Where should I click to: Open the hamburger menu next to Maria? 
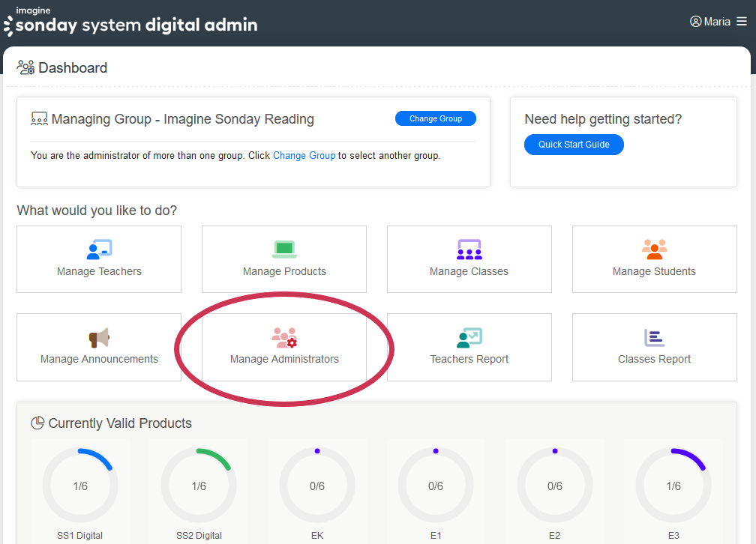point(741,22)
